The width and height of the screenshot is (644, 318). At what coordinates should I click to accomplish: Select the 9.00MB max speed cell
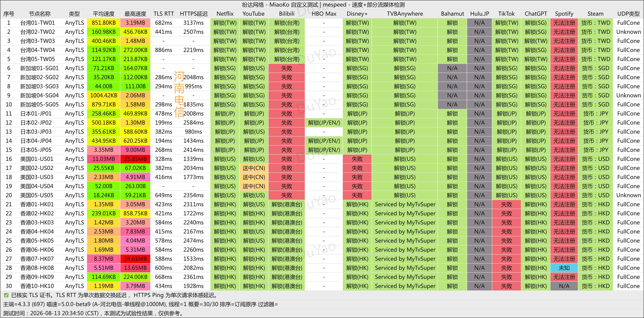(x=135, y=150)
